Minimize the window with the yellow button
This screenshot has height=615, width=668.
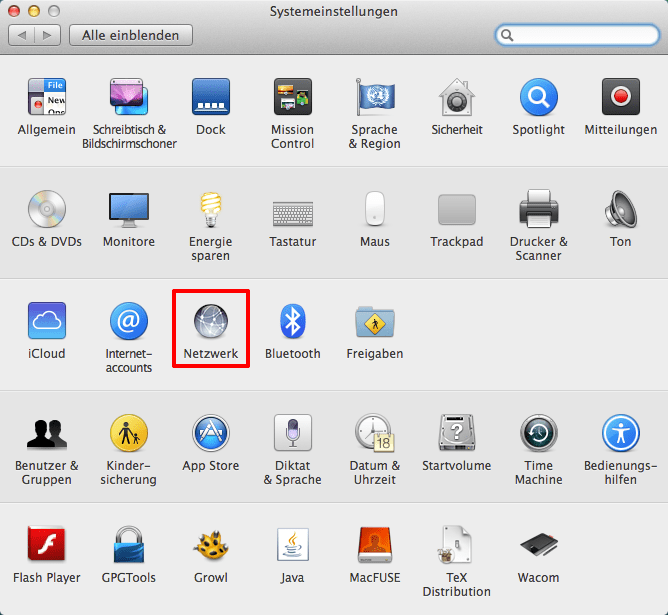coord(34,11)
